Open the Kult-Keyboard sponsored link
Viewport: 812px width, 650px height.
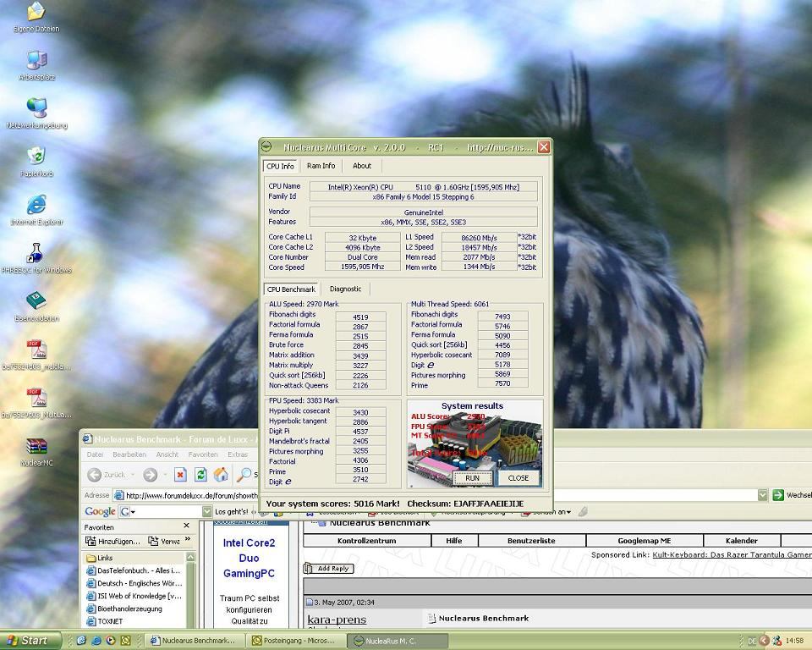[x=732, y=554]
